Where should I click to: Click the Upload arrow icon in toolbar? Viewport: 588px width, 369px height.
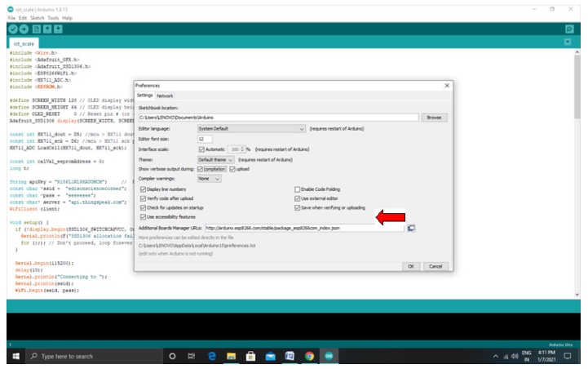24,29
